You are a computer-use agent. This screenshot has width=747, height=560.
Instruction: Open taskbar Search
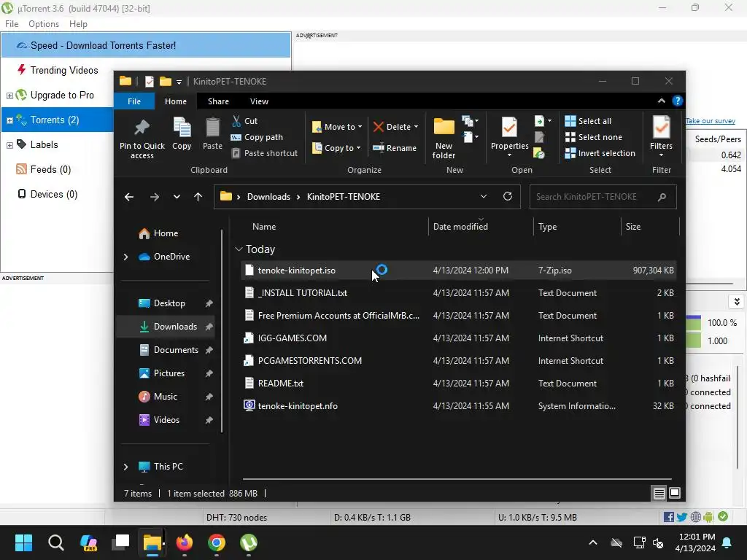(55, 542)
